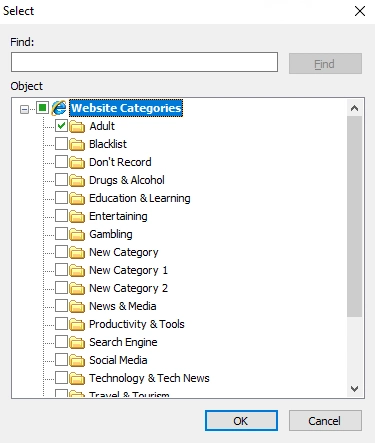Click the scrollbar up arrow
The width and height of the screenshot is (375, 443).
click(355, 108)
